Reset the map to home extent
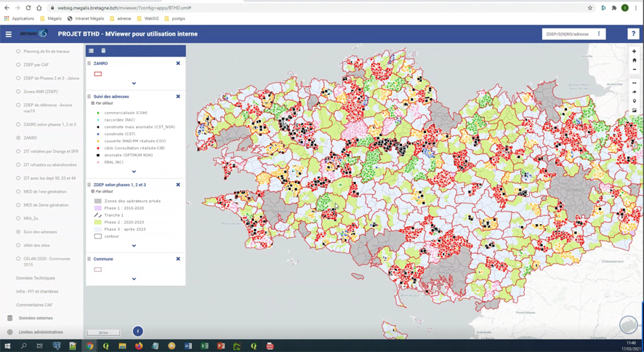This screenshot has height=352, width=644. (634, 60)
